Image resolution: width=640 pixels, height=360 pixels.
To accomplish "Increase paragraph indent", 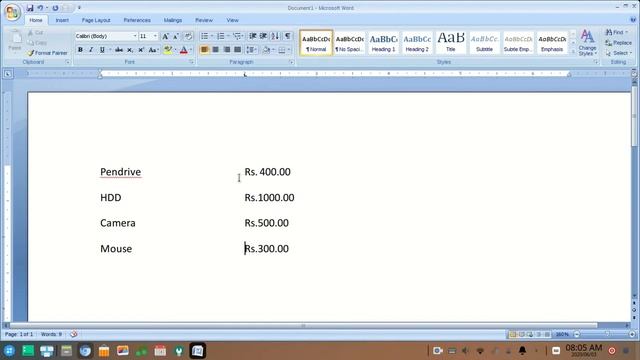I will [x=264, y=36].
